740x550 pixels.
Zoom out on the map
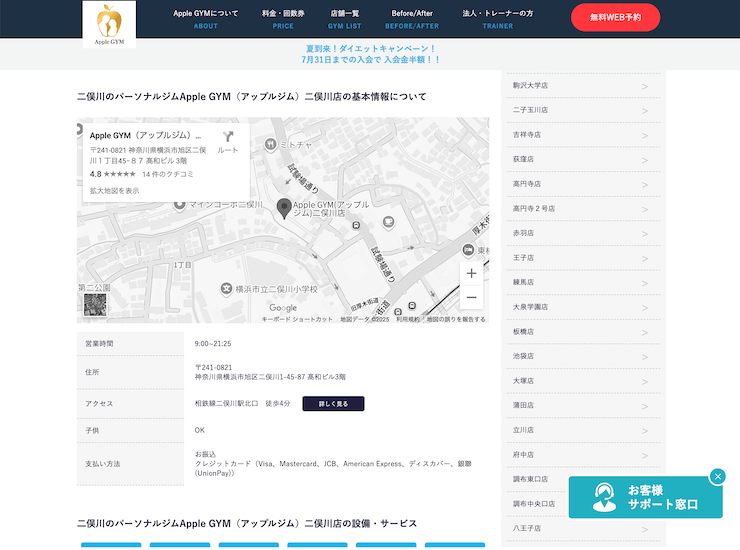(x=471, y=297)
